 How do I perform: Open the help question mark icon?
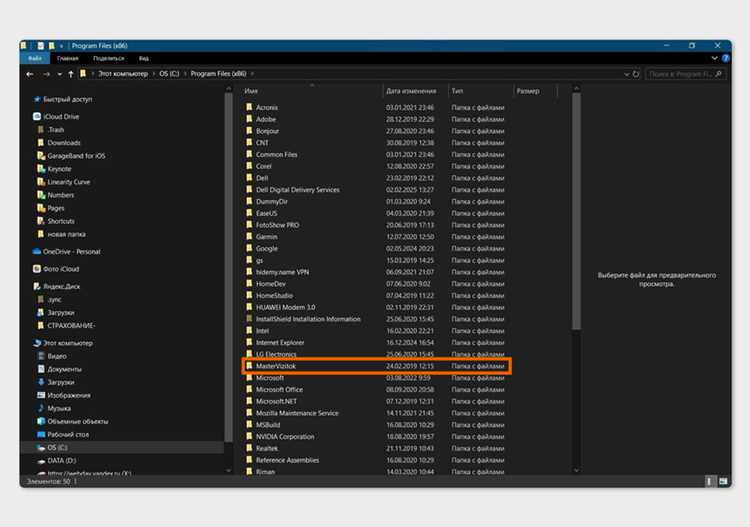coord(725,58)
